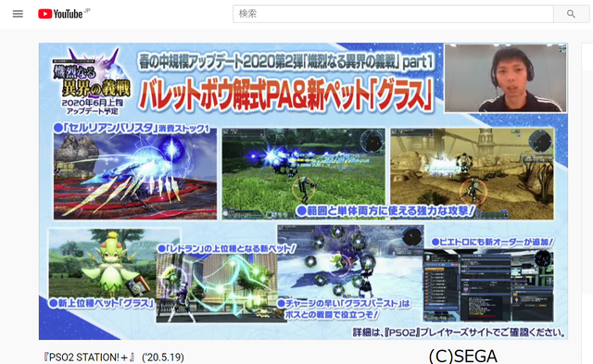Go to YouTube home via logo
The image size is (593, 364).
(60, 14)
